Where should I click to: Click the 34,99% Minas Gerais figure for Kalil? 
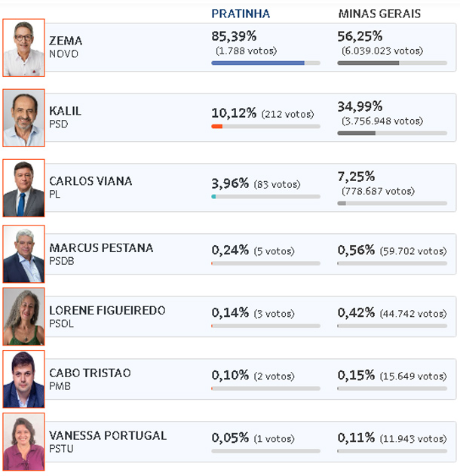(x=360, y=106)
